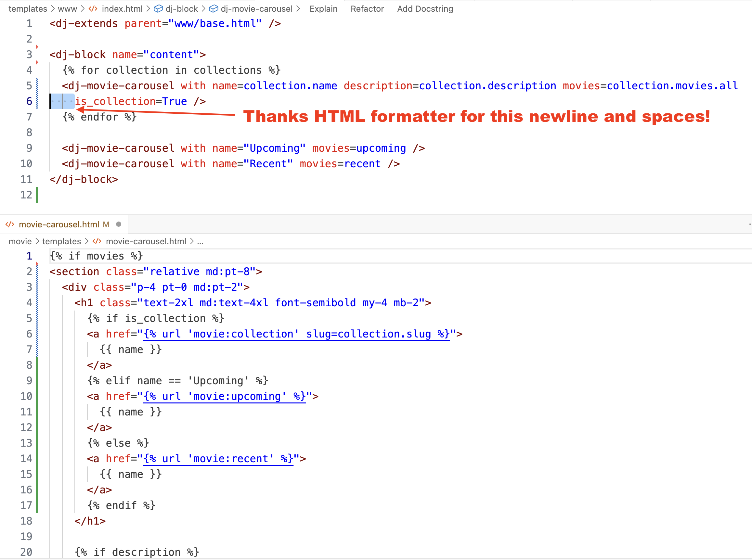Click Add Docstring code action
Image resolution: width=752 pixels, height=560 pixels.
425,9
